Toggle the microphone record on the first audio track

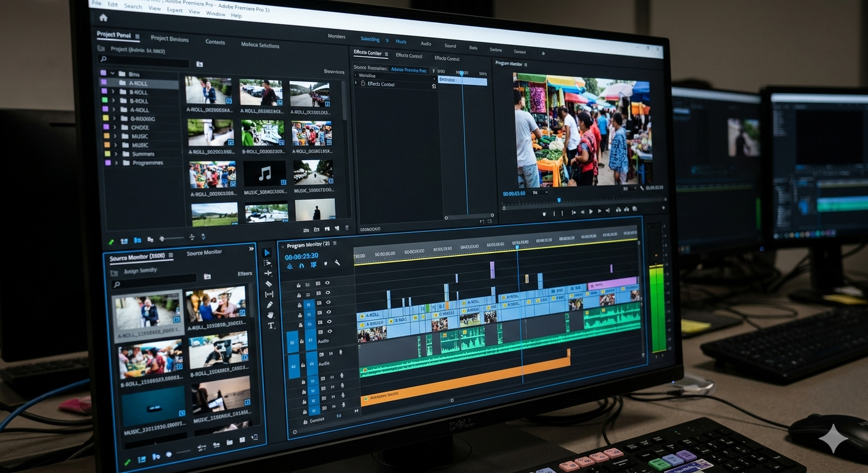point(341,353)
